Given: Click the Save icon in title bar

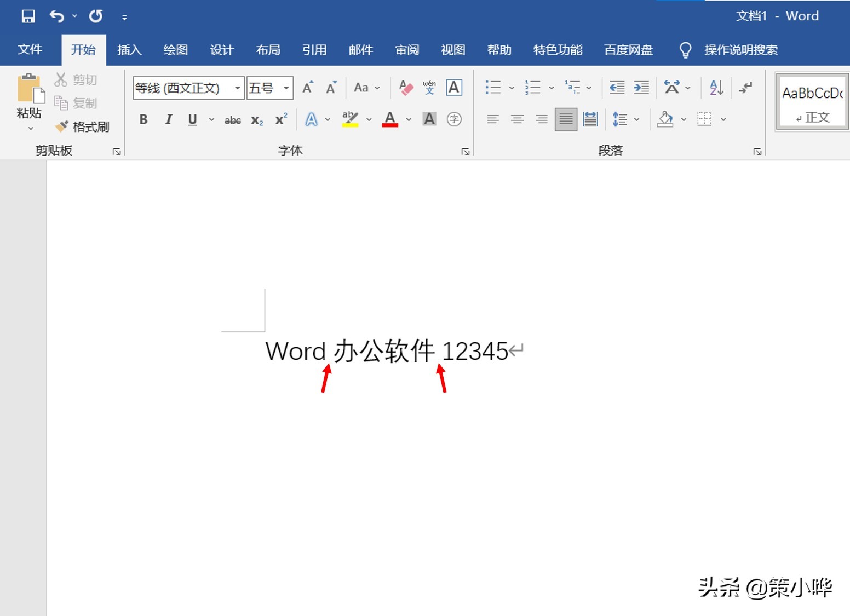Looking at the screenshot, I should (28, 16).
